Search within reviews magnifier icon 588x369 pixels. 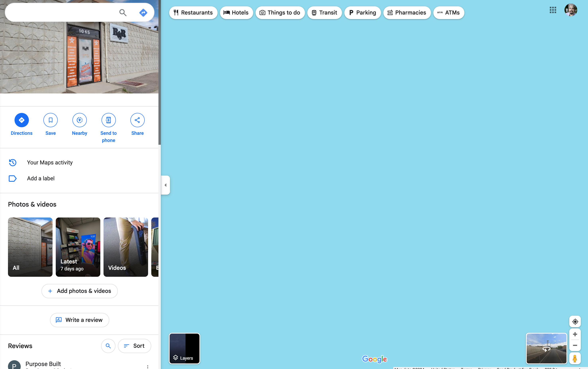coord(108,346)
